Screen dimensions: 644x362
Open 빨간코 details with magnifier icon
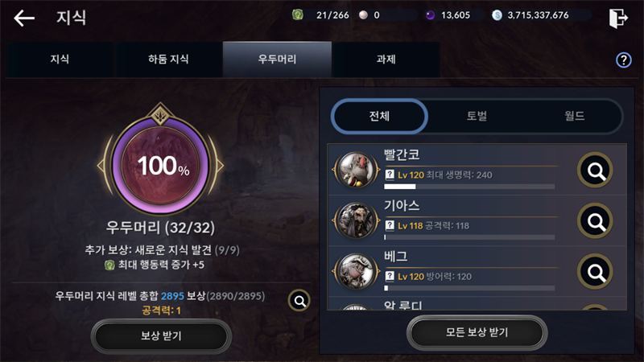point(595,170)
